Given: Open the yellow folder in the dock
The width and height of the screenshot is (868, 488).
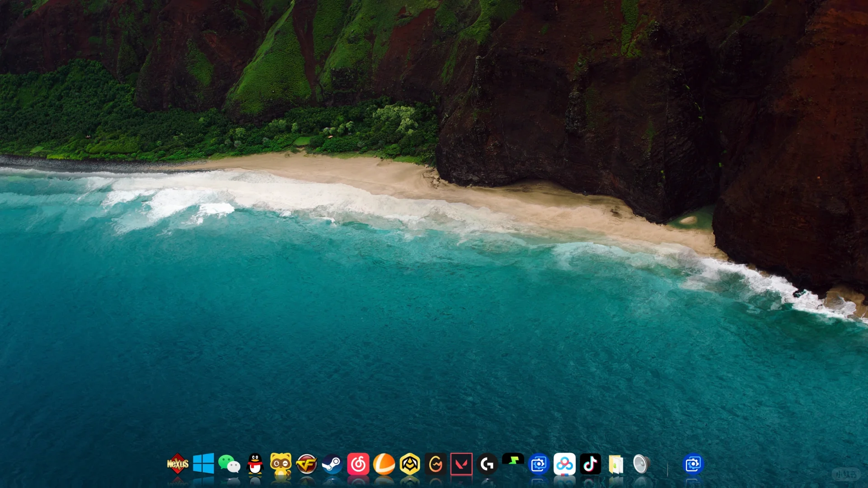Looking at the screenshot, I should point(616,464).
